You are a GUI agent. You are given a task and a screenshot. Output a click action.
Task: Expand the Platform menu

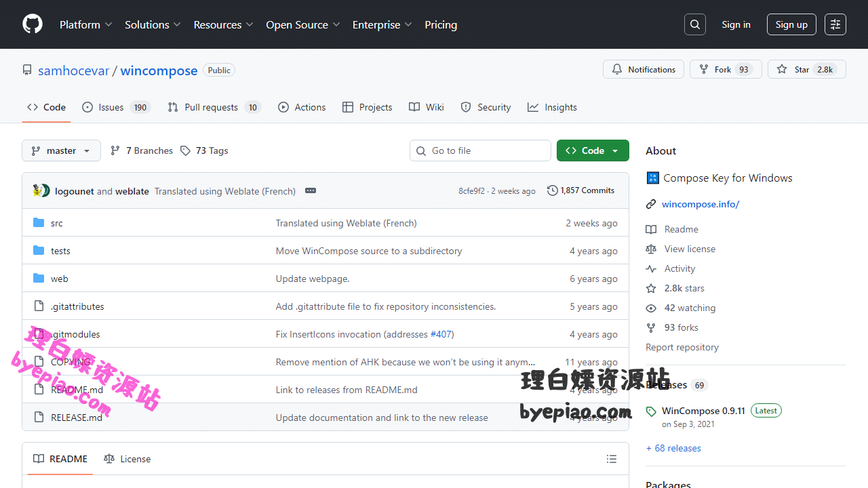85,24
